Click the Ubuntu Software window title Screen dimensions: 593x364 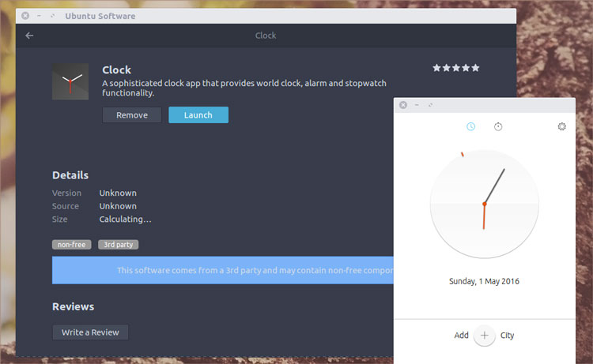coord(100,17)
